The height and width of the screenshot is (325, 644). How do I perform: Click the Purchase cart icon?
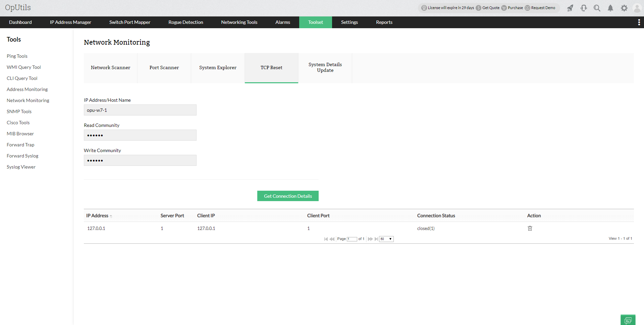504,8
